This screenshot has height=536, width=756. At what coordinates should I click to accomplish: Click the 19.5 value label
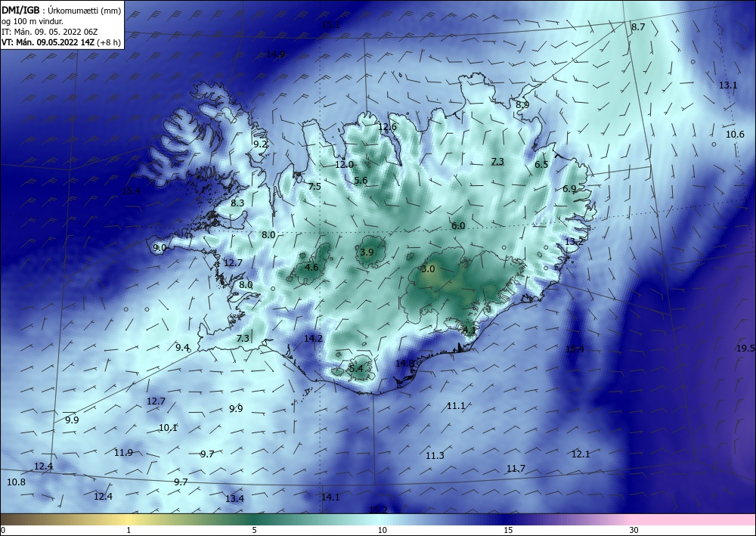coord(745,349)
